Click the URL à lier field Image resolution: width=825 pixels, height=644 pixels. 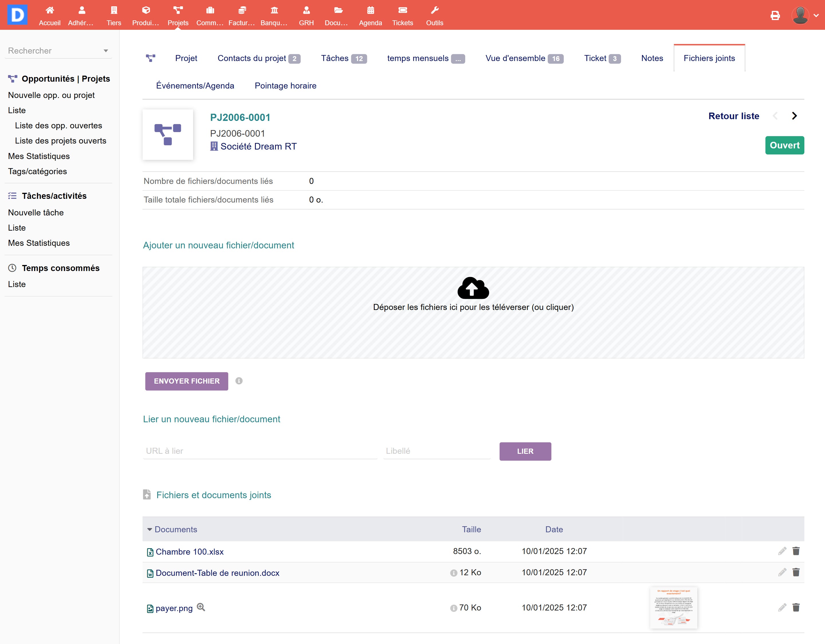click(x=260, y=451)
